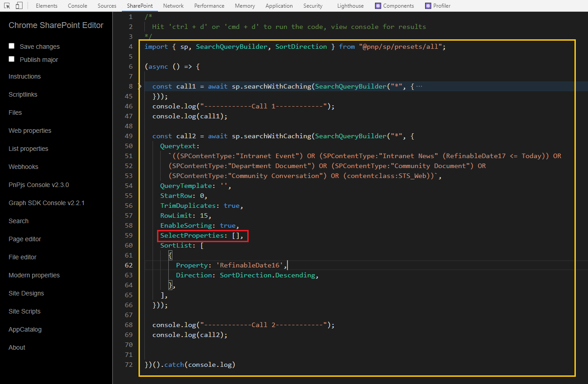This screenshot has width=588, height=384.
Task: Click RowLimit on line 57
Action: point(176,215)
